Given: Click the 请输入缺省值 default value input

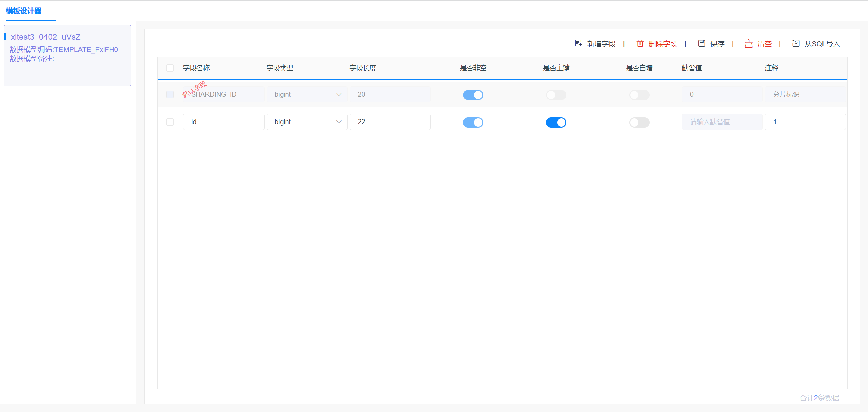Looking at the screenshot, I should coord(722,122).
